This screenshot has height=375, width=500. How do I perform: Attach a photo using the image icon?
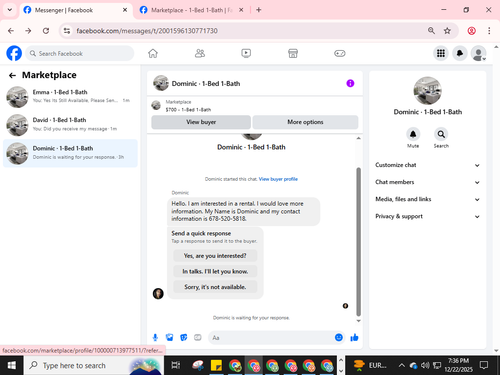pos(169,338)
